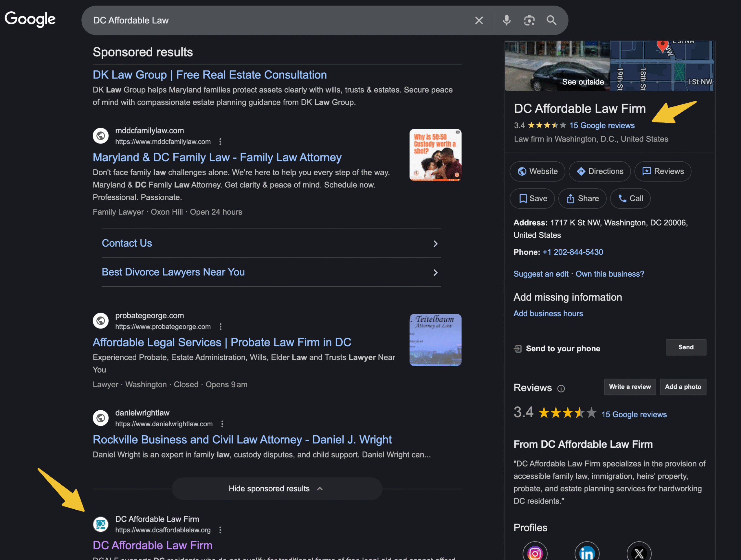Open search by image camera icon
This screenshot has height=560, width=741.
point(529,21)
